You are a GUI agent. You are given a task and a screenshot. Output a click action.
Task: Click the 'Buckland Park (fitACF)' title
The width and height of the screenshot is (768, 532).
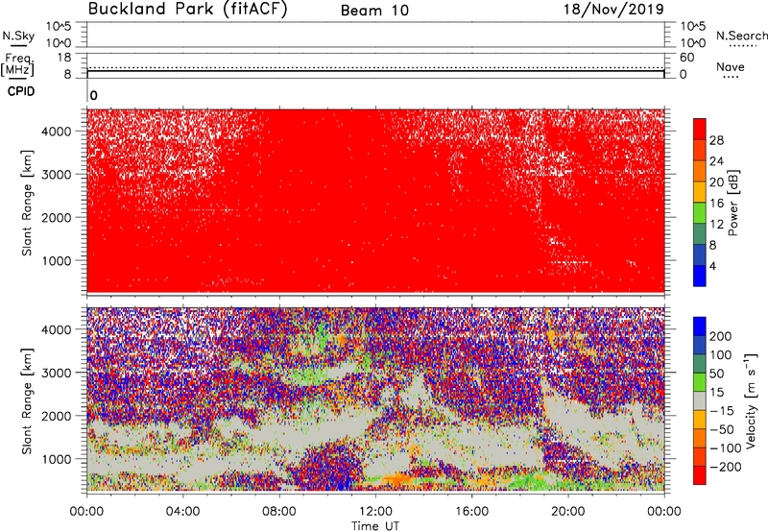point(187,10)
